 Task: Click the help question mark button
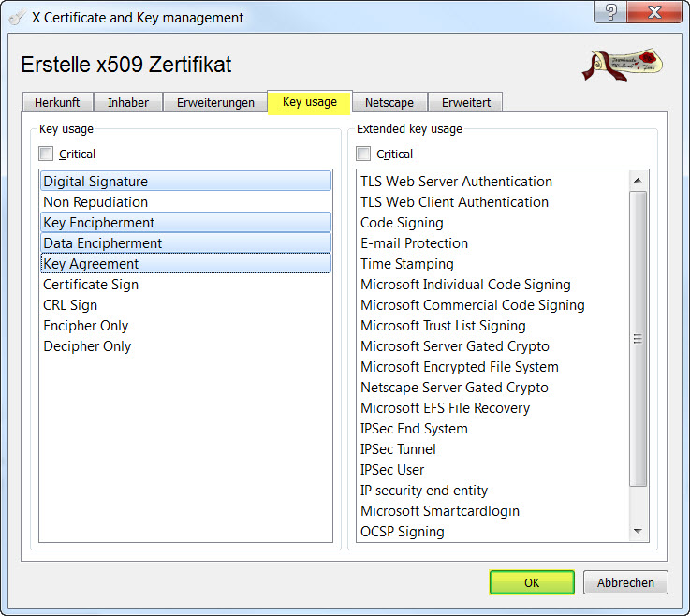point(611,12)
